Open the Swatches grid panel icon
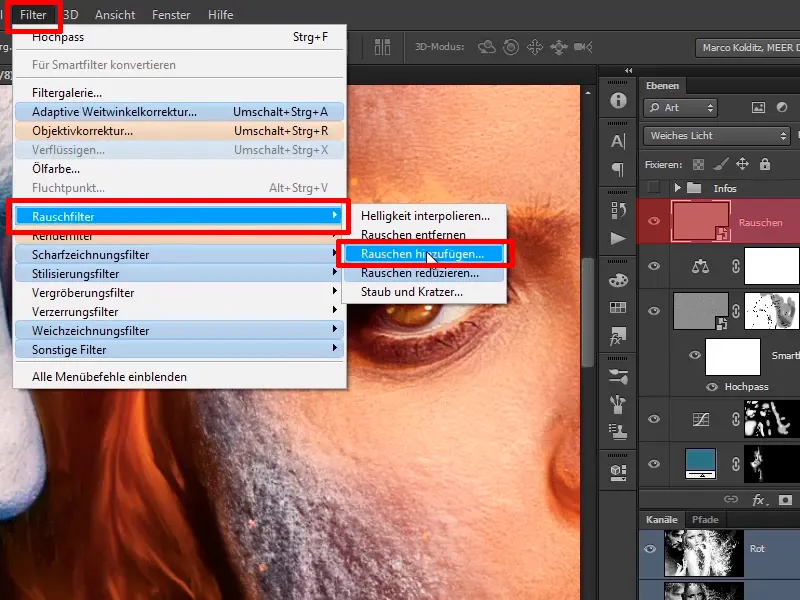The height and width of the screenshot is (600, 800). click(618, 307)
